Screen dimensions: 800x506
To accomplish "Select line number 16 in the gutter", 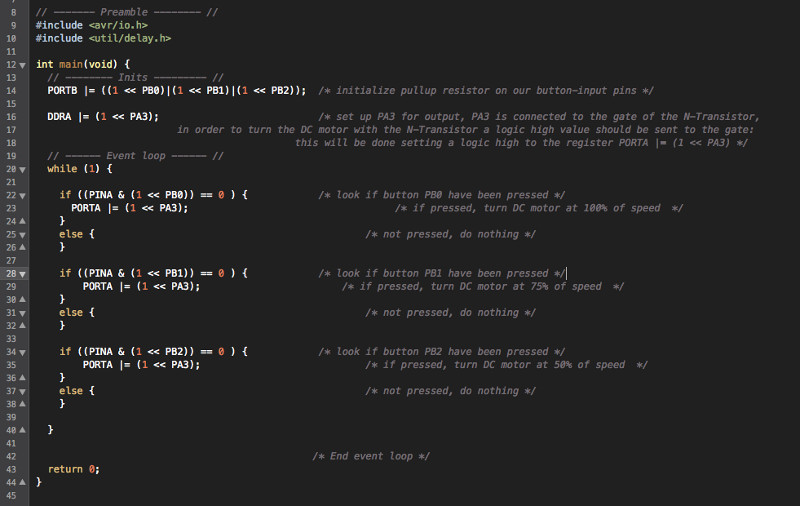I will coord(11,117).
